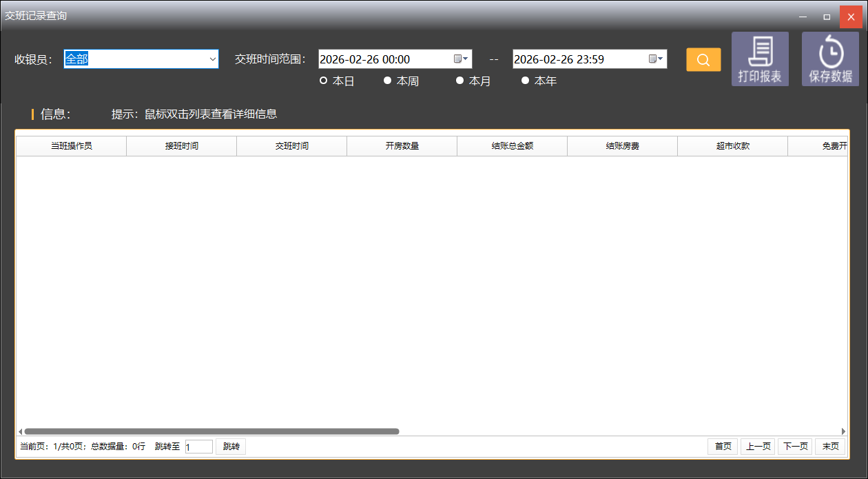Click the left scroll arrow of the table
868x479 pixels.
[20, 431]
